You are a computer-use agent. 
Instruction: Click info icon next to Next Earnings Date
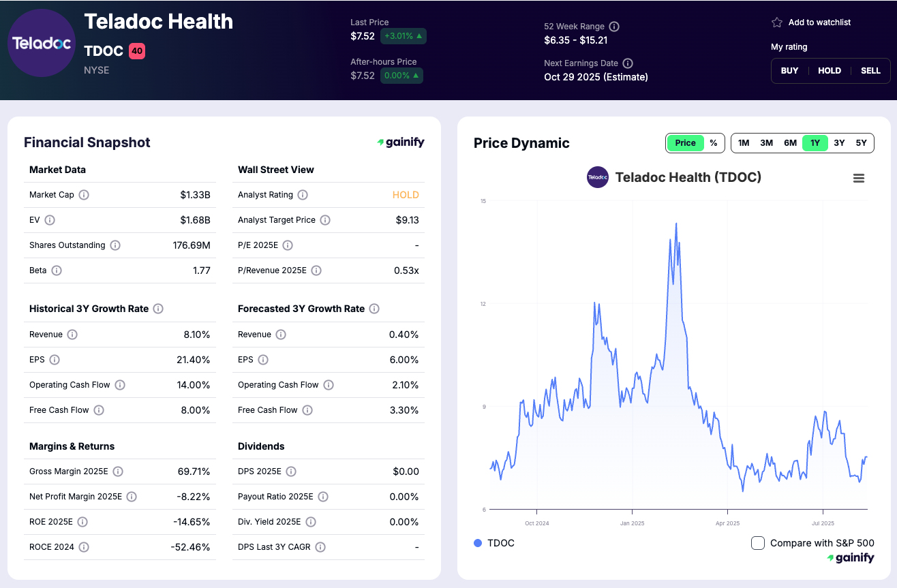(x=628, y=63)
